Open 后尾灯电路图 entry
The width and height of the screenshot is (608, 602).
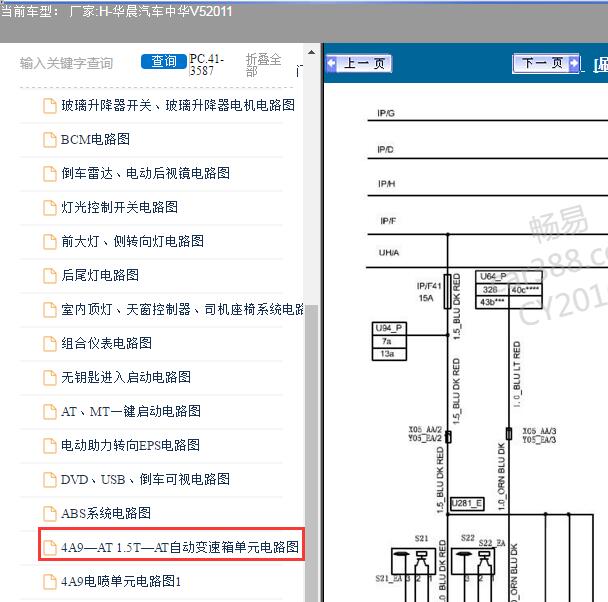[x=100, y=276]
